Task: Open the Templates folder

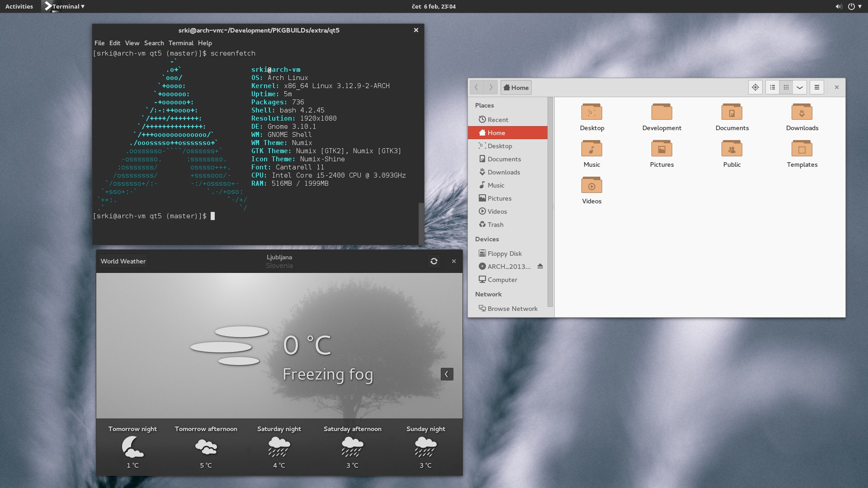Action: pyautogui.click(x=802, y=149)
